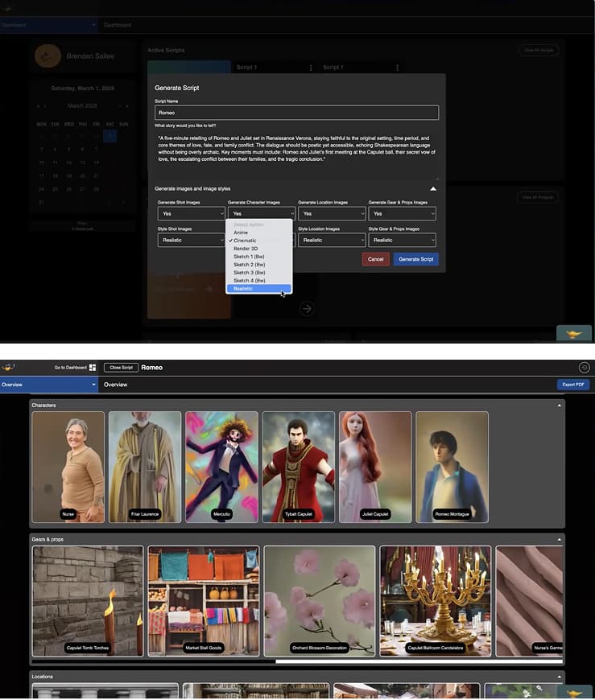595x700 pixels.
Task: Open the Generate Gear & Props Images dropdown
Action: click(402, 214)
